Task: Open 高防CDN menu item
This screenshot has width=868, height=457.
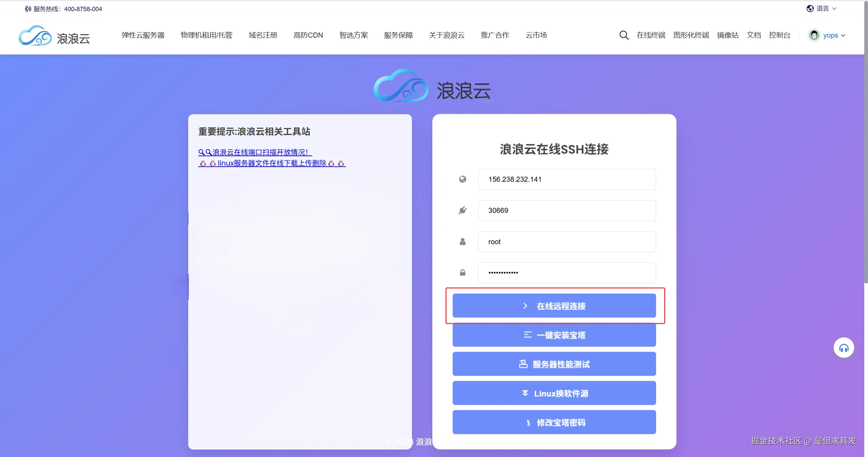Action: point(308,35)
